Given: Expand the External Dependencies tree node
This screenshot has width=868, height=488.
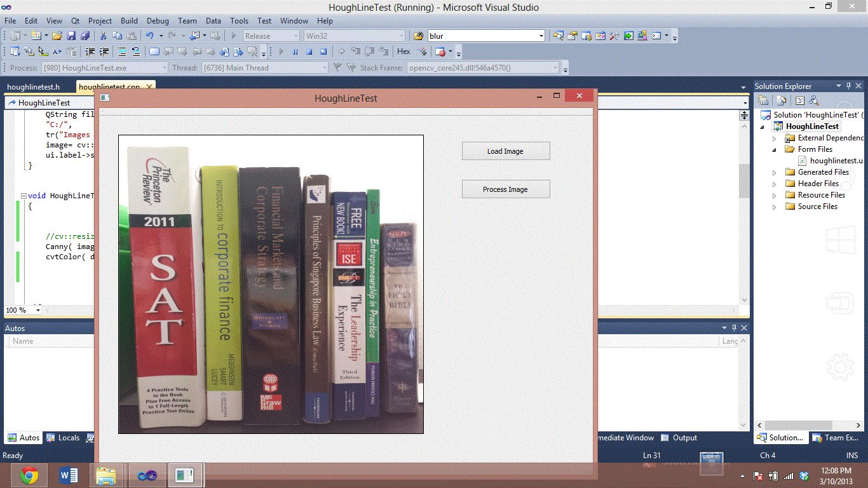Looking at the screenshot, I should [774, 138].
